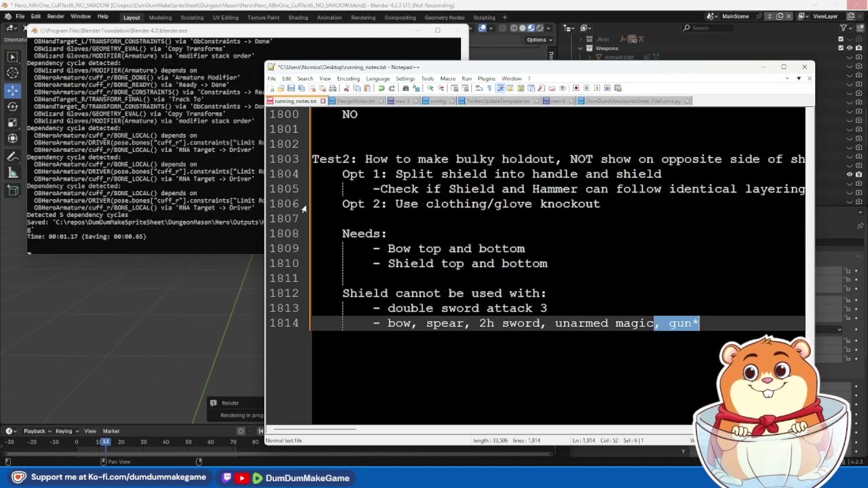
Task: Toggle Notepad++ Word Wrap toolbar button
Action: pyautogui.click(x=479, y=88)
